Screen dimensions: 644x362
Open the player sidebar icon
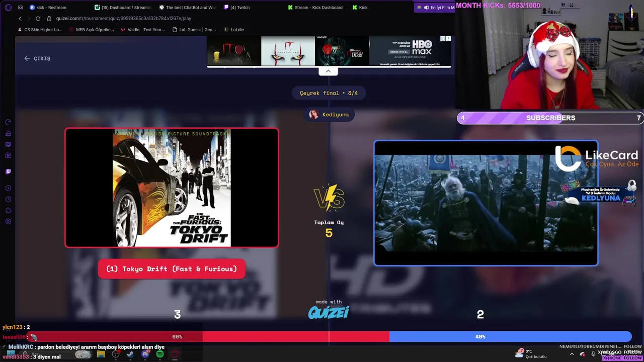8,189
